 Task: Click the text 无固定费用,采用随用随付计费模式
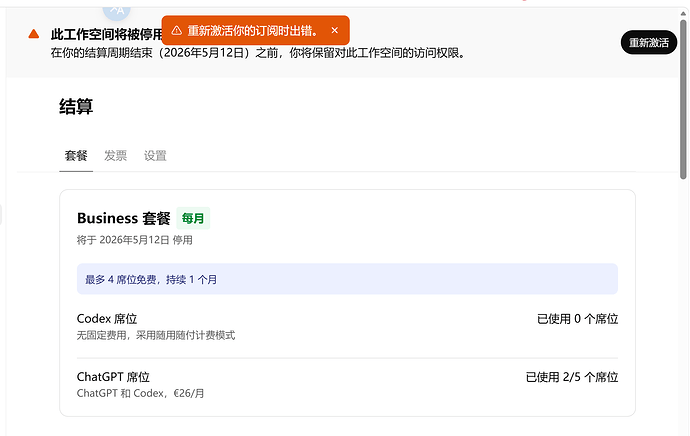(x=156, y=335)
